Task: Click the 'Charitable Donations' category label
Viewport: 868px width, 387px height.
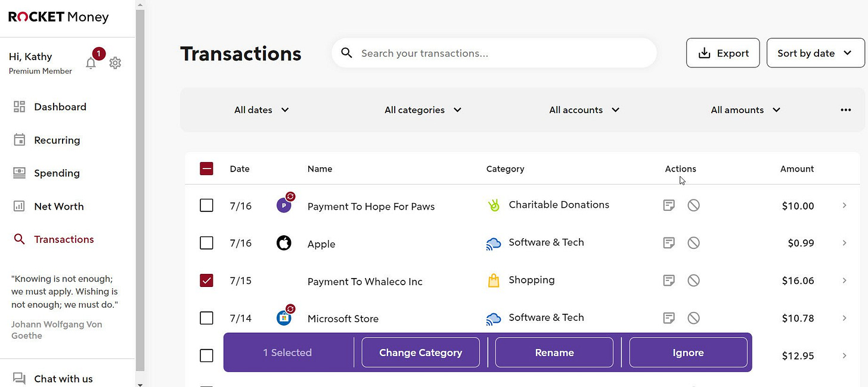Action: (x=559, y=204)
